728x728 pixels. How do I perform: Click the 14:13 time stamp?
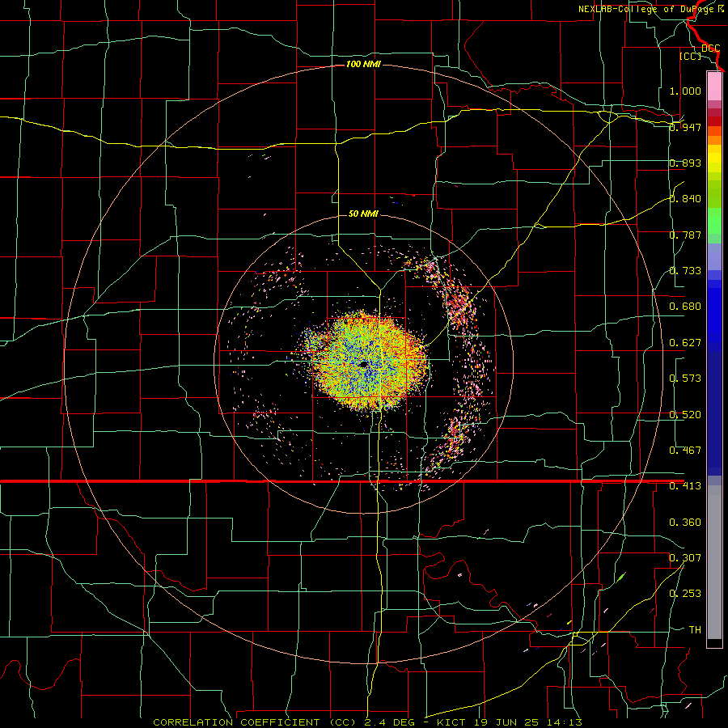tap(565, 722)
